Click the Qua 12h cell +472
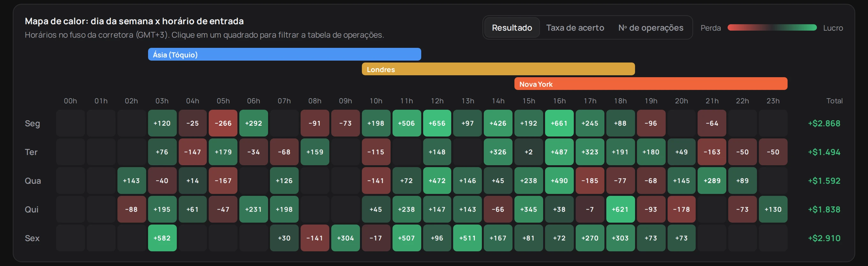The width and height of the screenshot is (868, 266). pyautogui.click(x=437, y=181)
